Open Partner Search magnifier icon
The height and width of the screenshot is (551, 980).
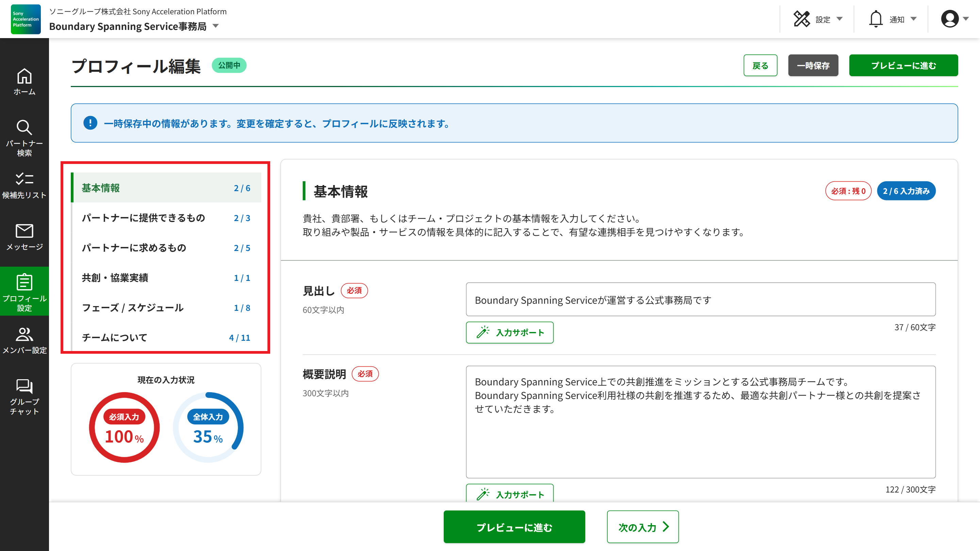pyautogui.click(x=24, y=128)
